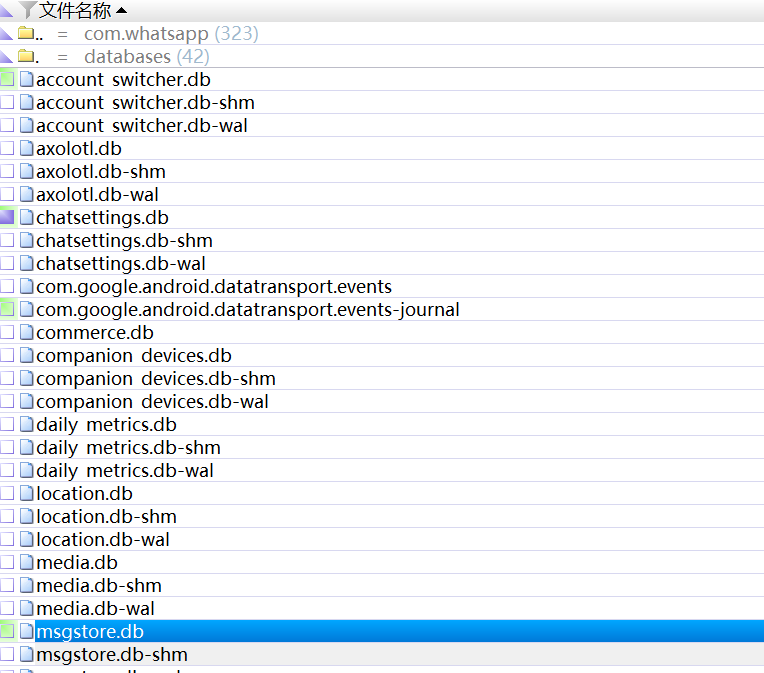This screenshot has width=764, height=673.
Task: Toggle checkbox for account_switcher.db-shm
Action: [7, 102]
